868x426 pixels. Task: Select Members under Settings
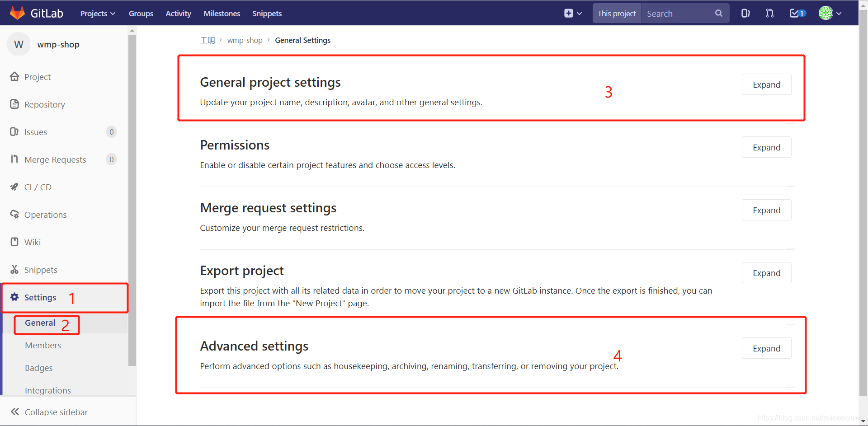[x=43, y=345]
